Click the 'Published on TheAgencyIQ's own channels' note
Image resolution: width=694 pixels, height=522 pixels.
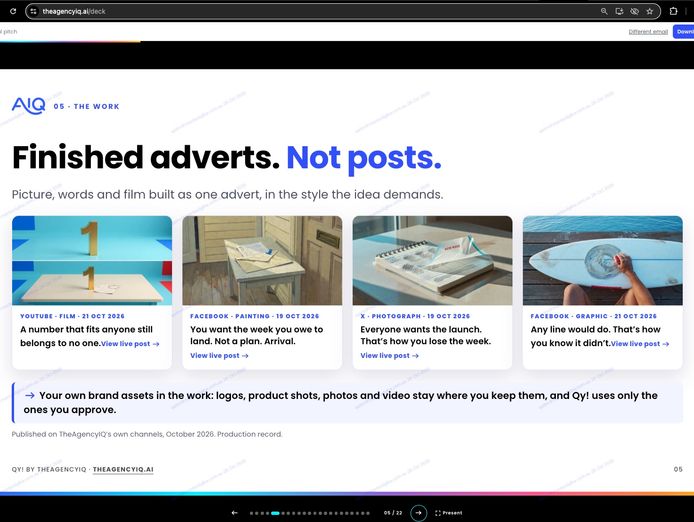(147, 434)
